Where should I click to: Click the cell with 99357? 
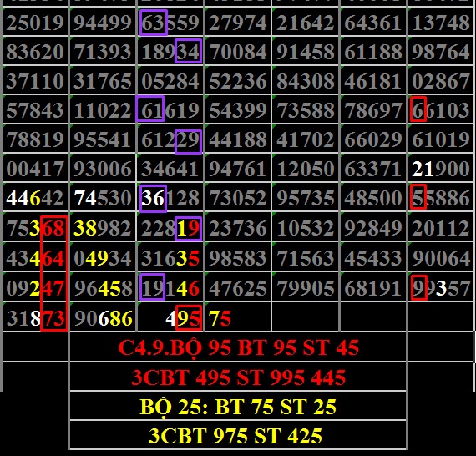(442, 287)
